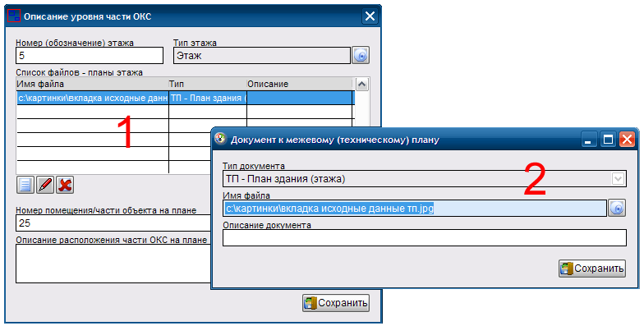
Task: Click the Номер помещения field containing 25
Action: [113, 223]
